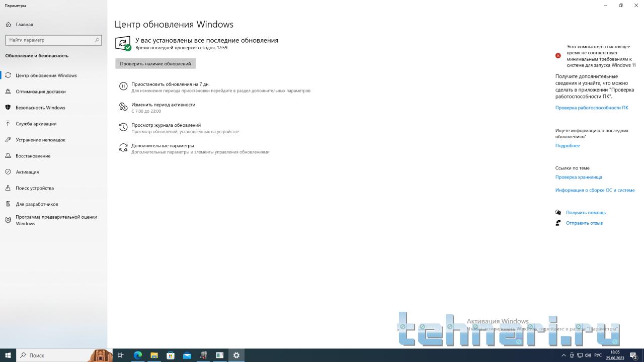Open Microsoft Store from the taskbar
Screen dimensions: 644x362
pyautogui.click(x=171, y=355)
